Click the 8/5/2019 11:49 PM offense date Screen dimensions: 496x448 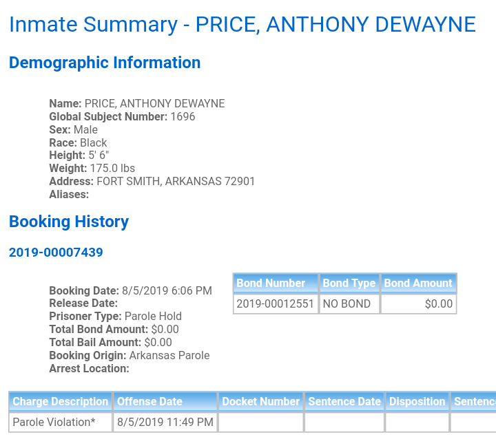165,422
